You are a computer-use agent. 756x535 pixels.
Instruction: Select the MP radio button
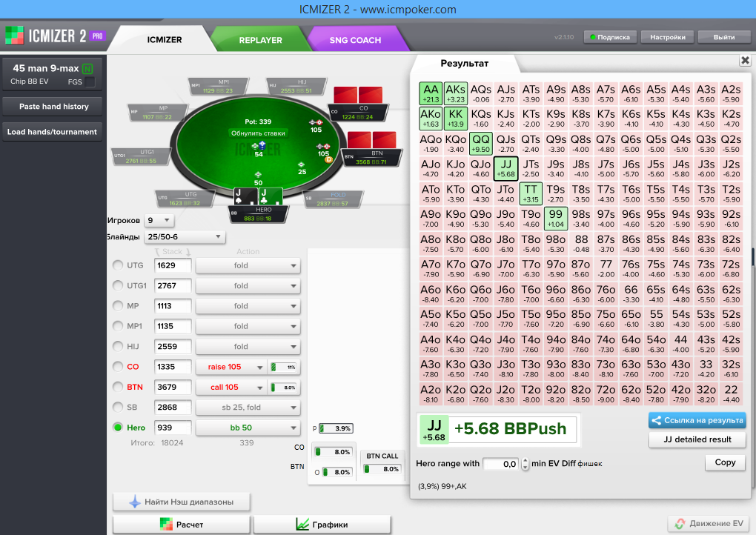[118, 305]
